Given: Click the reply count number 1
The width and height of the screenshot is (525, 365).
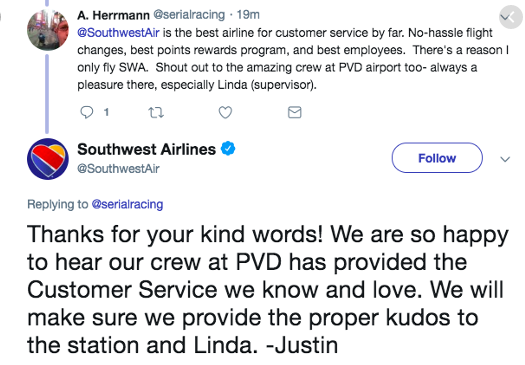Looking at the screenshot, I should (106, 112).
